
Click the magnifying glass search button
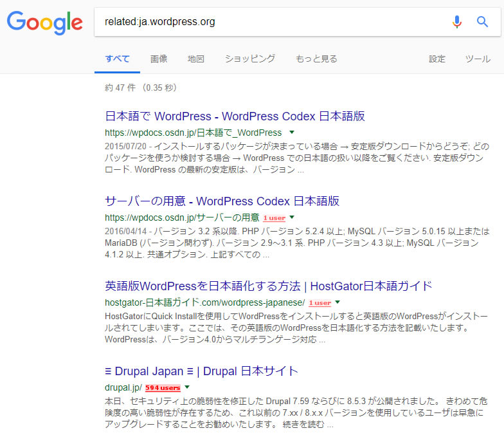[x=482, y=22]
